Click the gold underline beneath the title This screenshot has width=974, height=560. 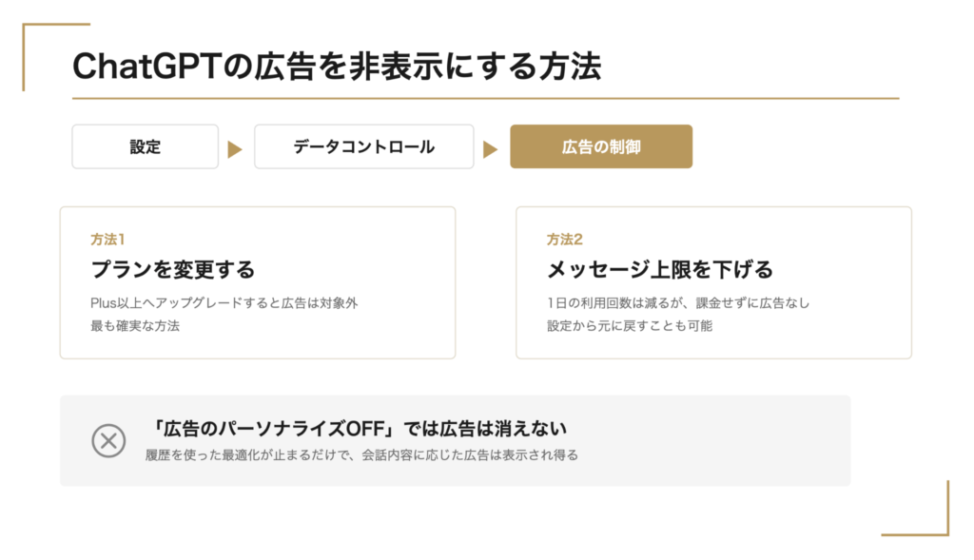(486, 98)
